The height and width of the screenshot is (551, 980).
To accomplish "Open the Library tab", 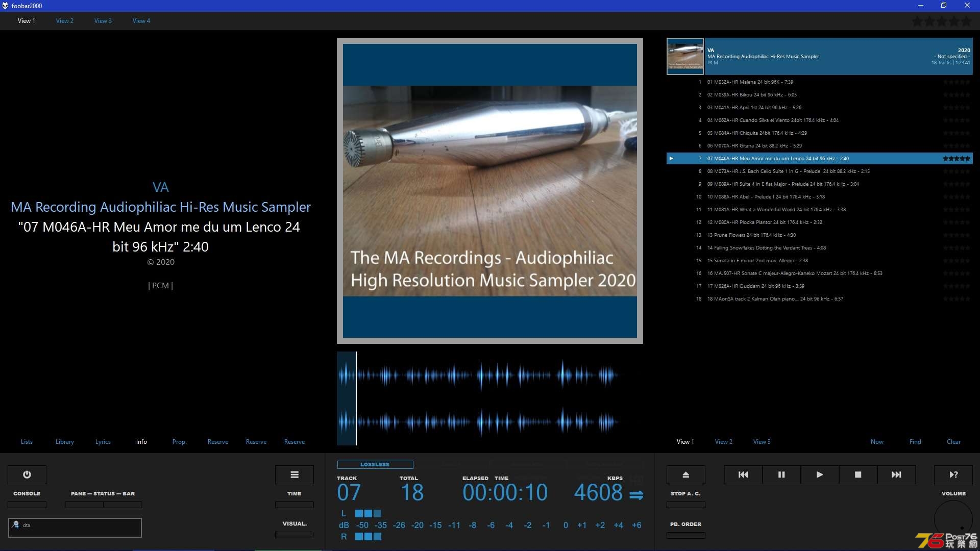I will click(65, 442).
